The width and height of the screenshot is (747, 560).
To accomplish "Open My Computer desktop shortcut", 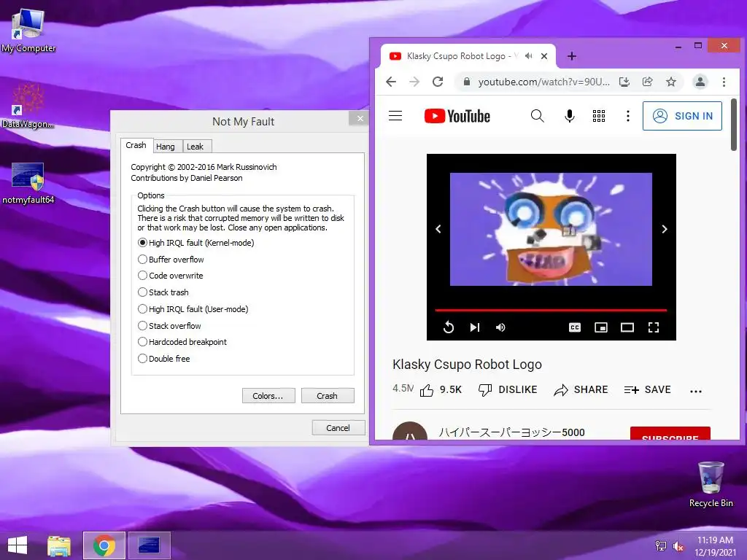I will point(28,31).
